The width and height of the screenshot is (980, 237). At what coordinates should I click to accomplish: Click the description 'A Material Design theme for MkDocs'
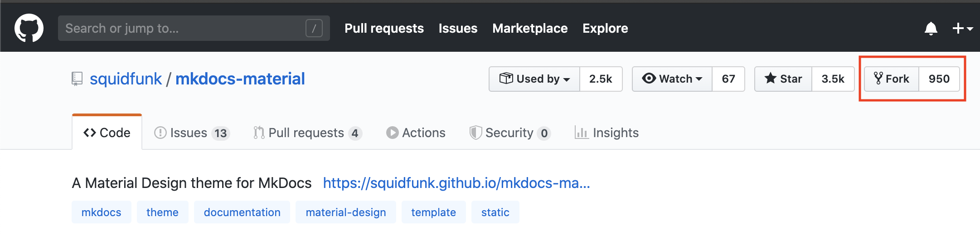192,183
